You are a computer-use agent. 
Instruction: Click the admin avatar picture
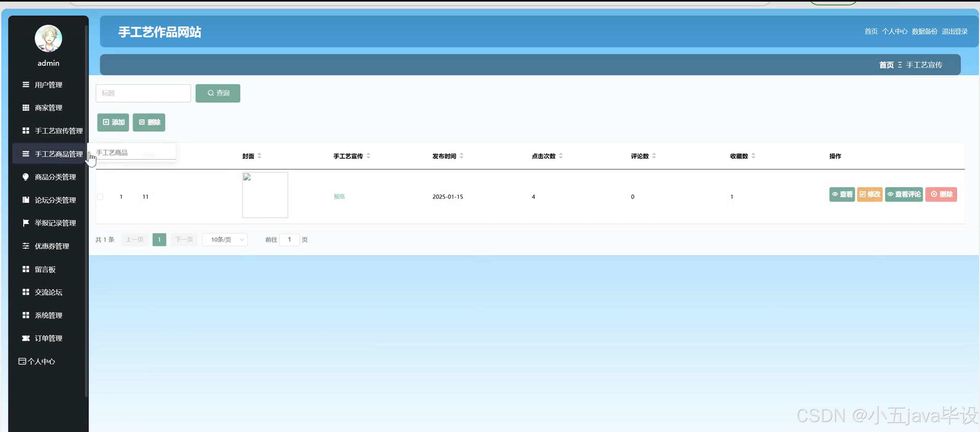coord(48,38)
